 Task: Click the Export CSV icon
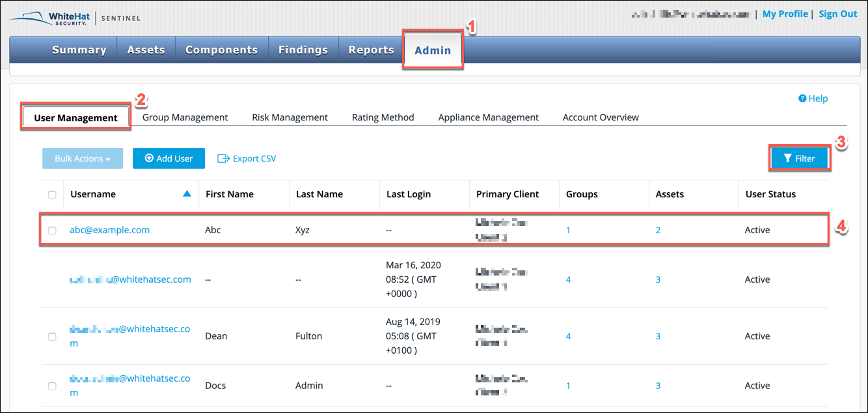click(223, 158)
